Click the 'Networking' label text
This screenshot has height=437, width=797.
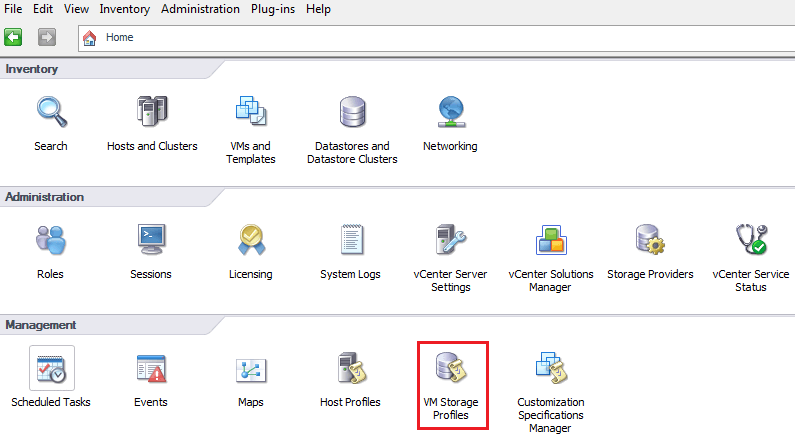pyautogui.click(x=450, y=146)
